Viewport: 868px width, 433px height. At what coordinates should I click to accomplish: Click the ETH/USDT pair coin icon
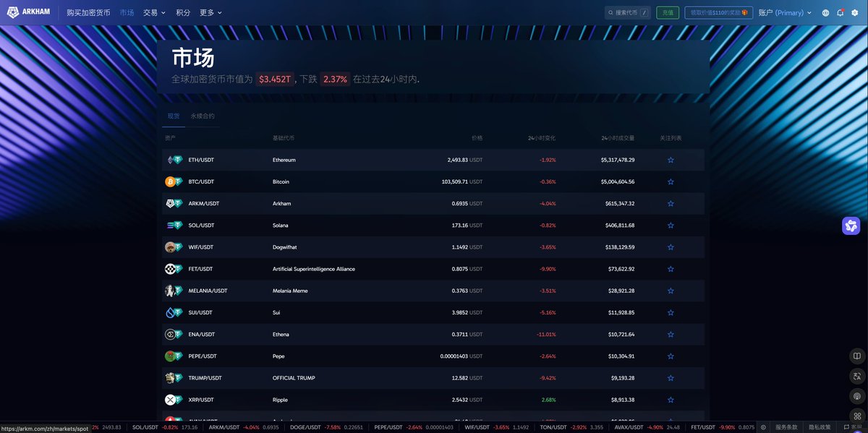(x=174, y=160)
